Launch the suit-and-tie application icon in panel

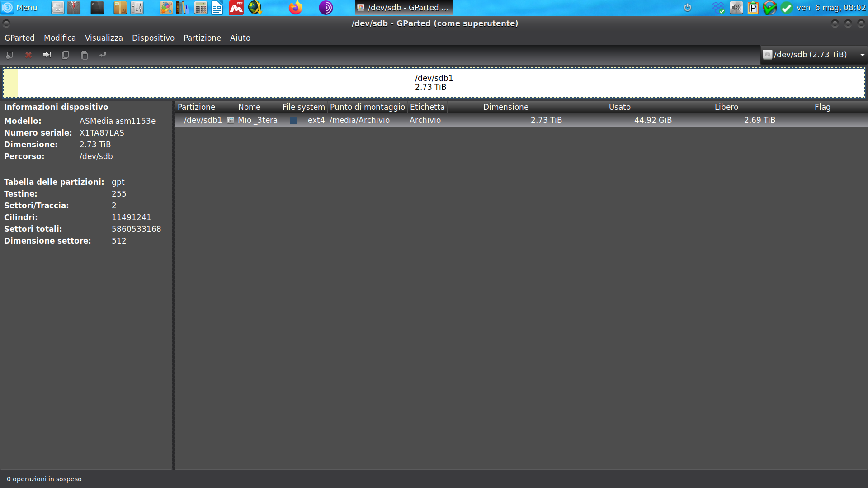pyautogui.click(x=74, y=8)
